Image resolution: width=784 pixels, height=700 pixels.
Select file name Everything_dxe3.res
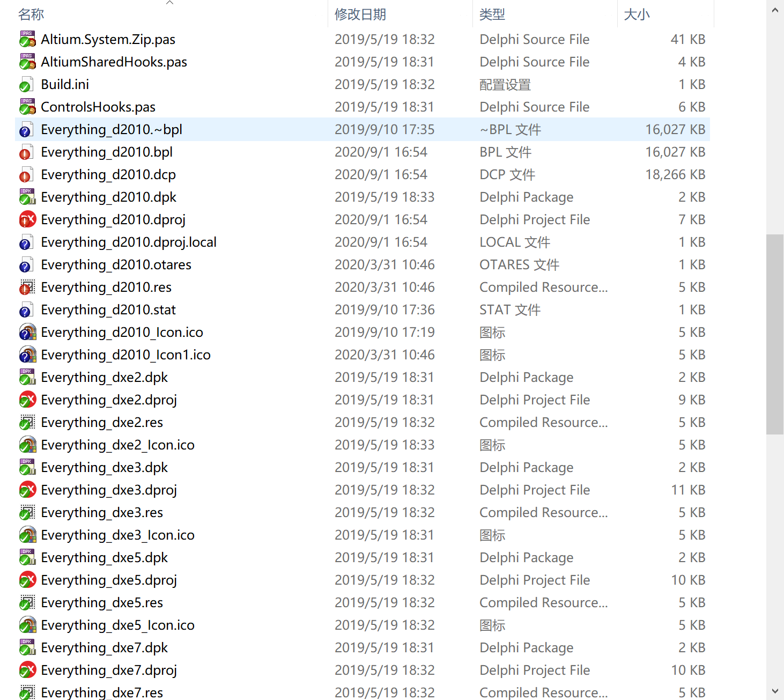[x=102, y=512]
